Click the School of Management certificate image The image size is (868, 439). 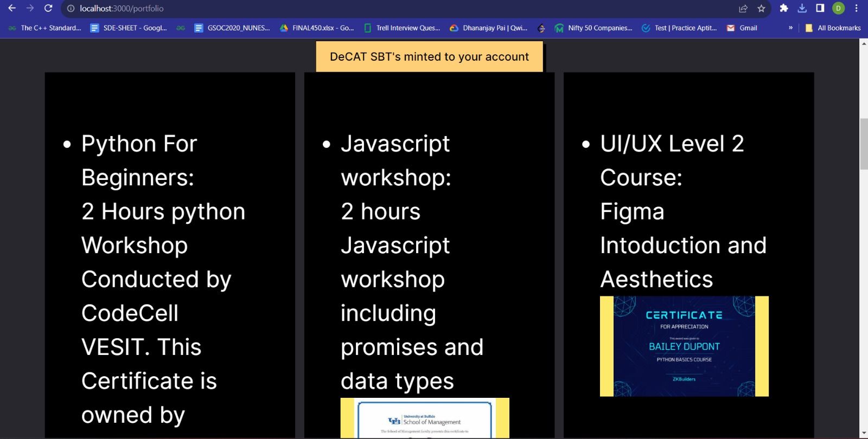point(425,418)
